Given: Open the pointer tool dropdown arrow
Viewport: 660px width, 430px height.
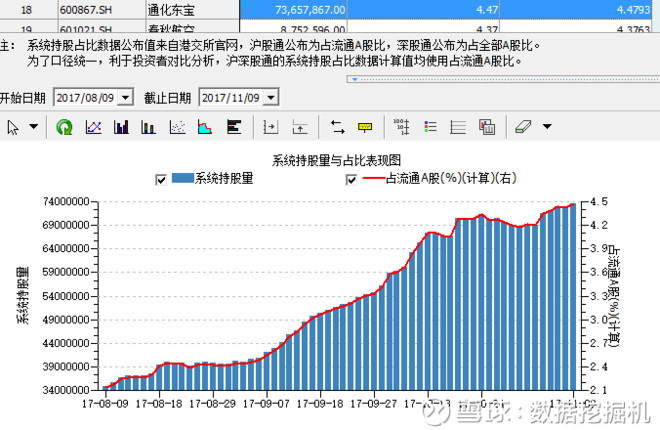Looking at the screenshot, I should tap(34, 126).
